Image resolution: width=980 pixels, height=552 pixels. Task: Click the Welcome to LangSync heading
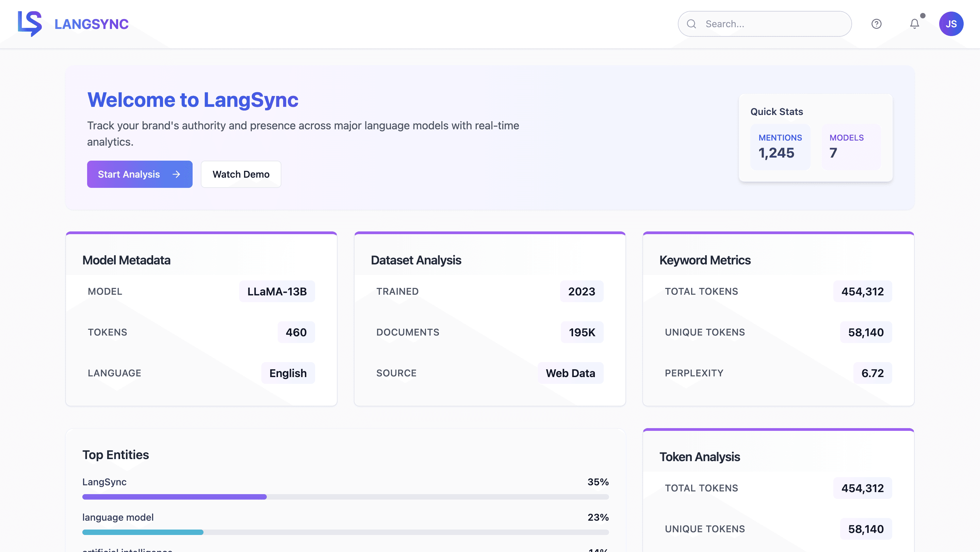[193, 100]
